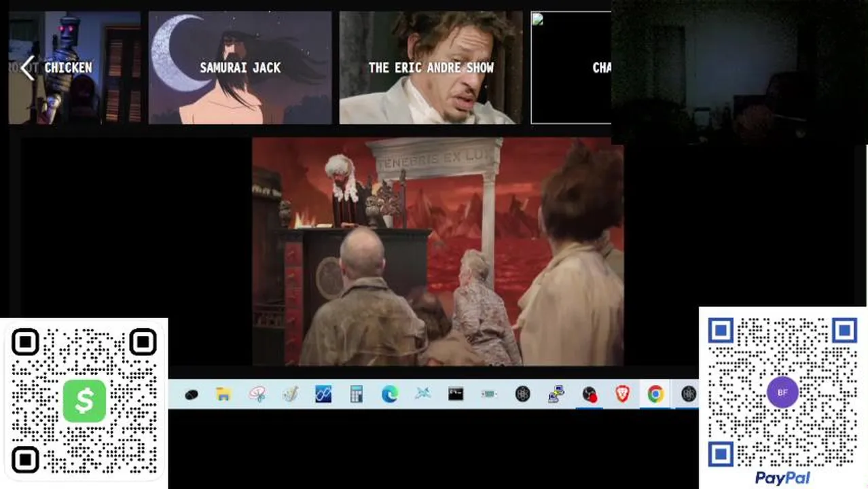The image size is (868, 489).
Task: Open the small gray device taskbar icon
Action: coord(489,394)
